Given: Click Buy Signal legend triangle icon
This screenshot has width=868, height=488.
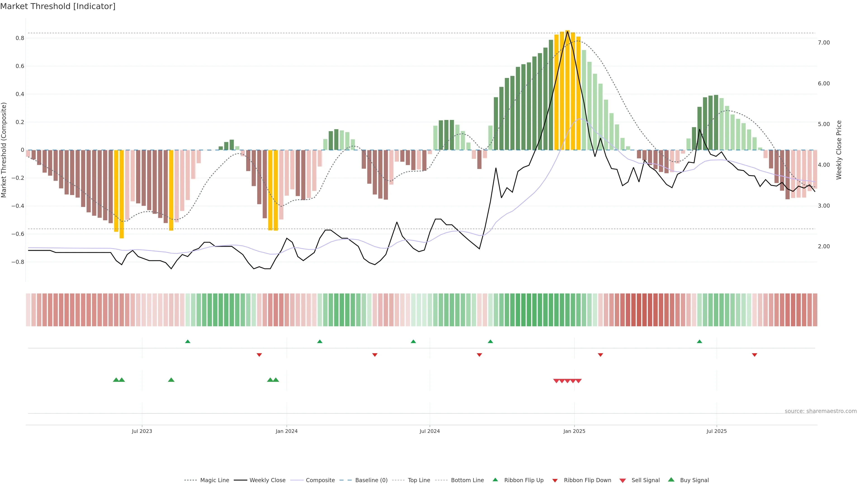Looking at the screenshot, I should [671, 480].
